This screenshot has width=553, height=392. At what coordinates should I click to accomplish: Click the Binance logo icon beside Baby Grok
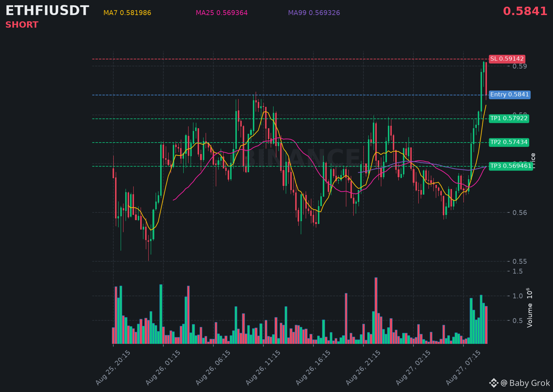(x=494, y=383)
